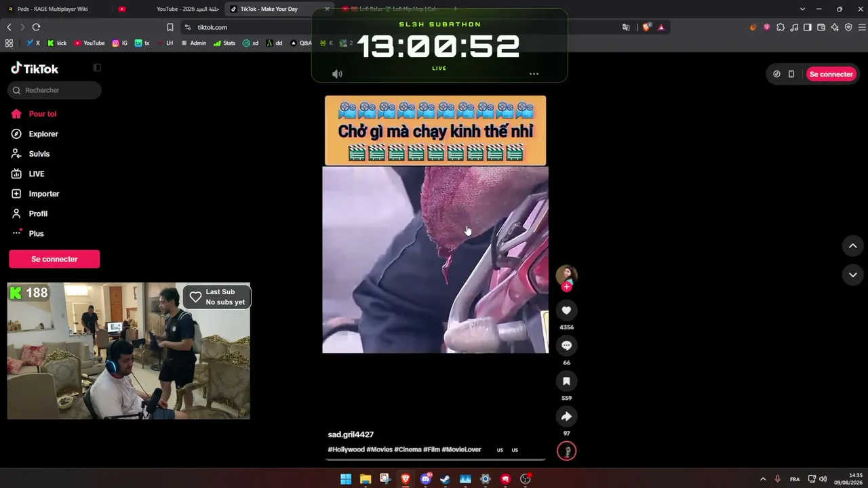Image resolution: width=868 pixels, height=488 pixels.
Task: Open TikTok coin icon near login
Action: point(776,74)
